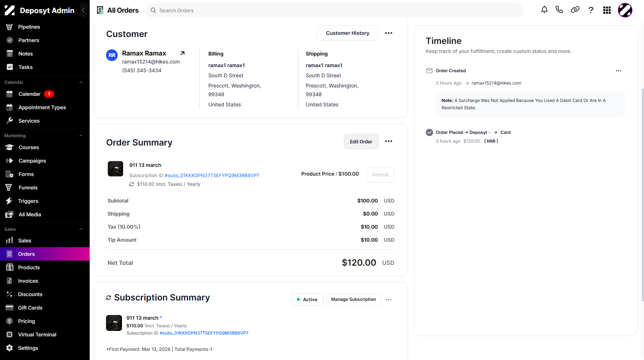Click Active subscription status badge
The width and height of the screenshot is (644, 360).
(307, 299)
